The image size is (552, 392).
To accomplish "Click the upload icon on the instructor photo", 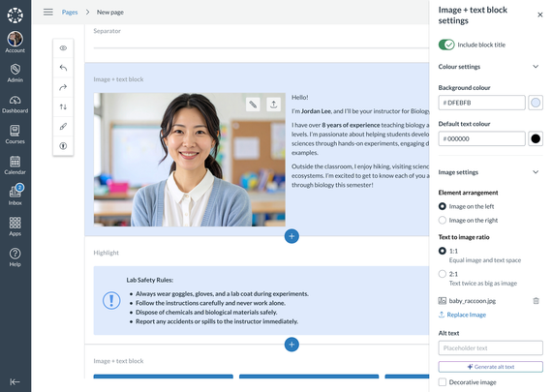I will coord(273,105).
